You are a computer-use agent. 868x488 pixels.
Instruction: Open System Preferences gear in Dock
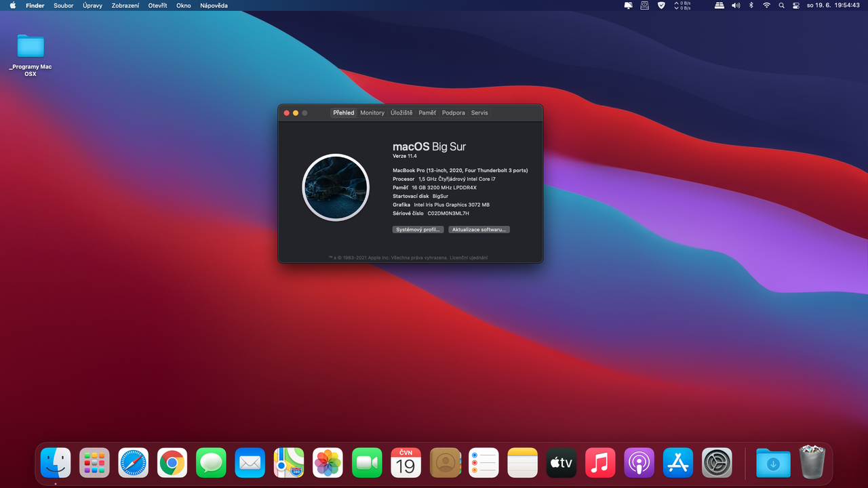pos(717,463)
